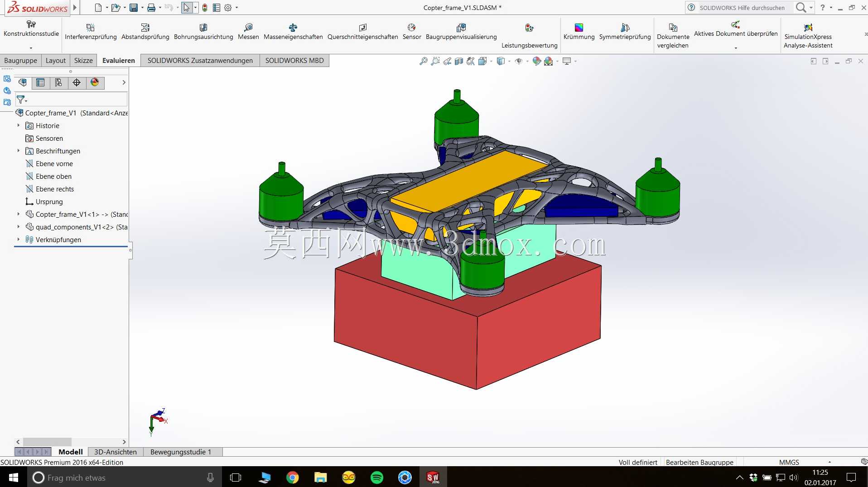Viewport: 868px width, 487px height.
Task: Open Dokumente vergleichen
Action: click(673, 36)
